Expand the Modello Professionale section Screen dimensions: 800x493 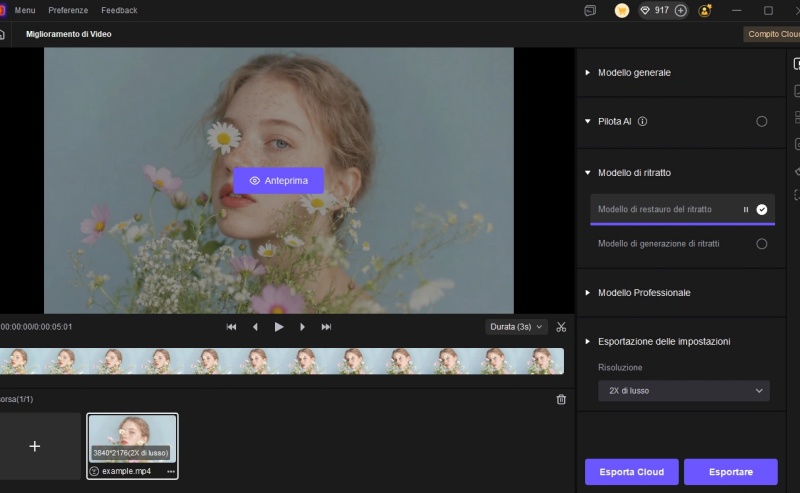587,292
